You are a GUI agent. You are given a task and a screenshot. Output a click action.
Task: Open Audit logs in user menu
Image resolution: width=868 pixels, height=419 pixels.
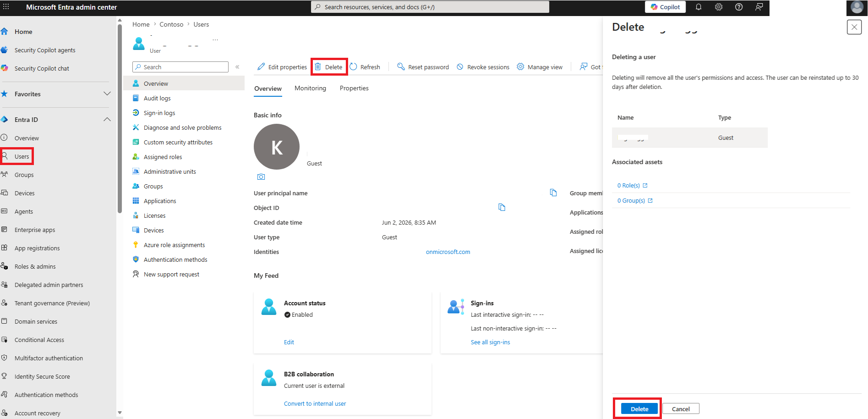157,98
